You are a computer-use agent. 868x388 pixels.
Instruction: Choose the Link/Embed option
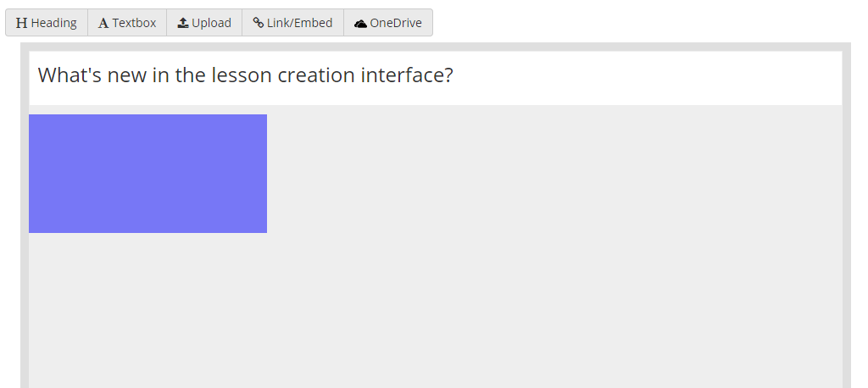pos(292,23)
